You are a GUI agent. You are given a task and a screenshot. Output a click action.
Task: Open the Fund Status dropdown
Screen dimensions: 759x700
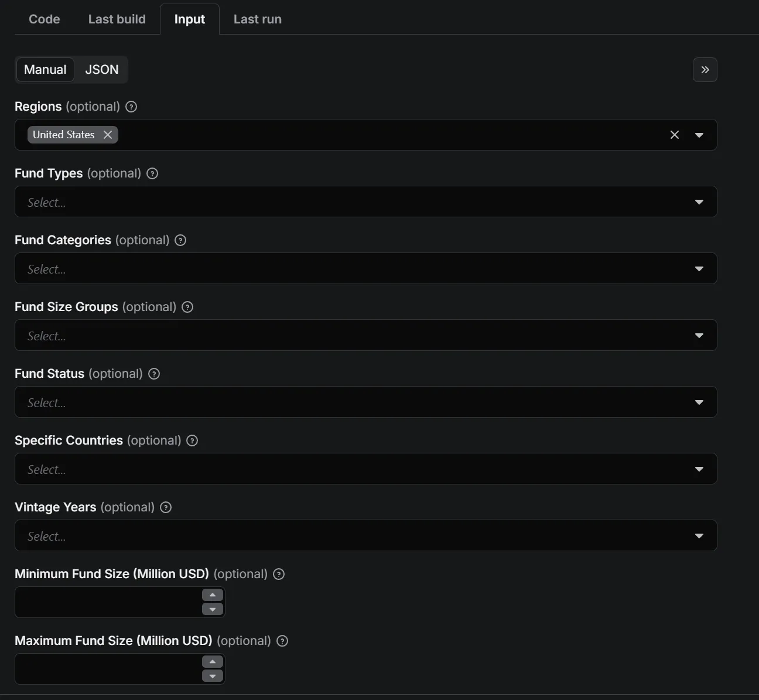click(365, 402)
